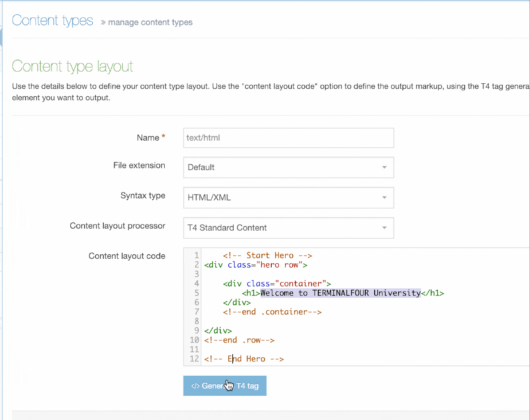
Task: Click the hero row div tag in code
Action: pos(256,265)
